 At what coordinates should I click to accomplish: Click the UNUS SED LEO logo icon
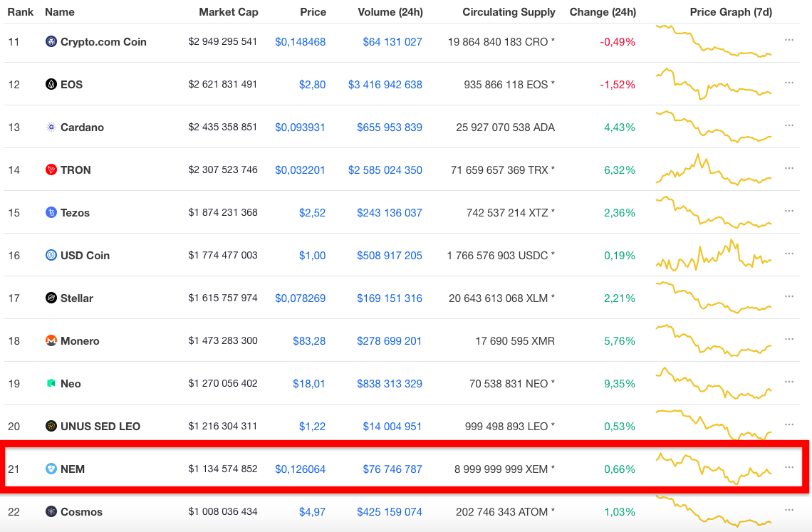(51, 426)
